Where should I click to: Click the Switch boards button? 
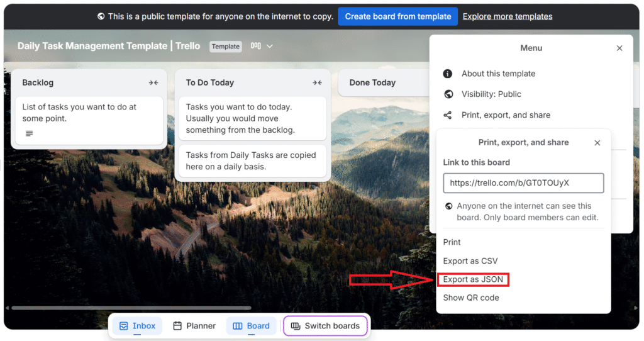(x=325, y=326)
